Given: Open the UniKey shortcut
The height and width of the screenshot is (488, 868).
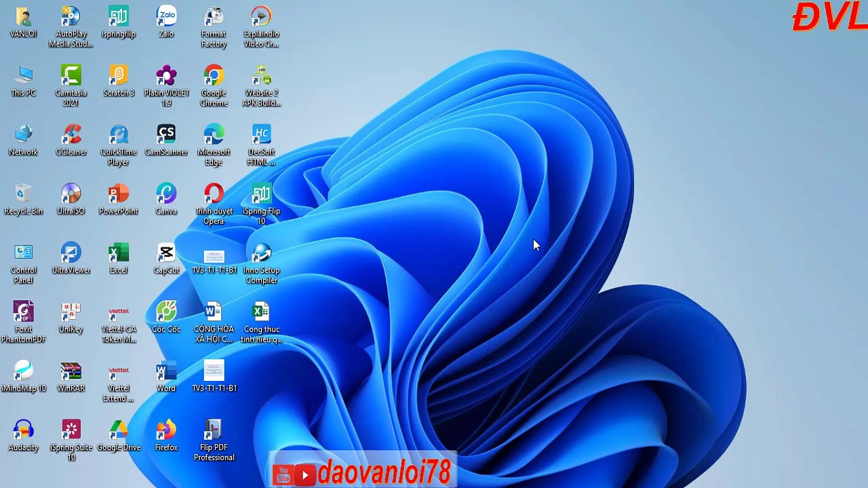Looking at the screenshot, I should pos(71,317).
